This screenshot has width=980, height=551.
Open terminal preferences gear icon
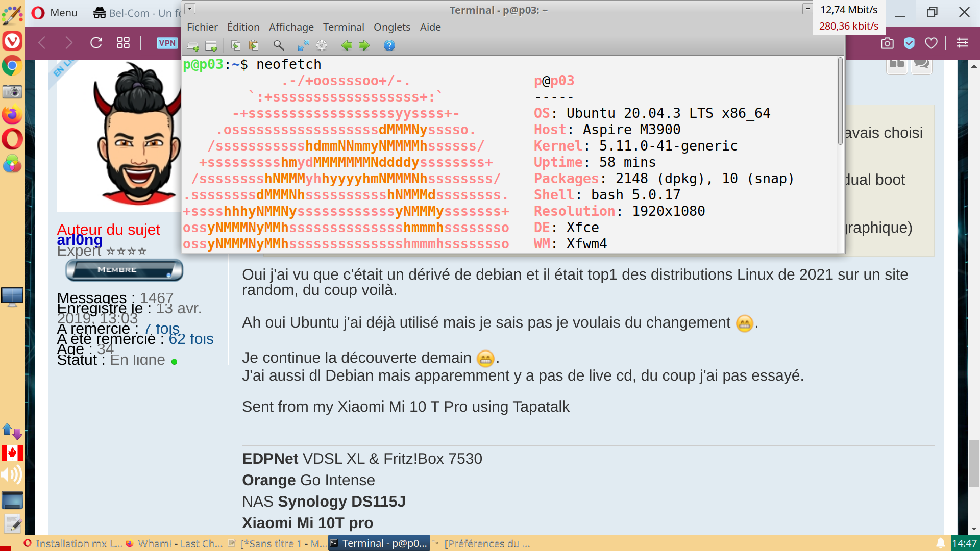[x=322, y=46]
